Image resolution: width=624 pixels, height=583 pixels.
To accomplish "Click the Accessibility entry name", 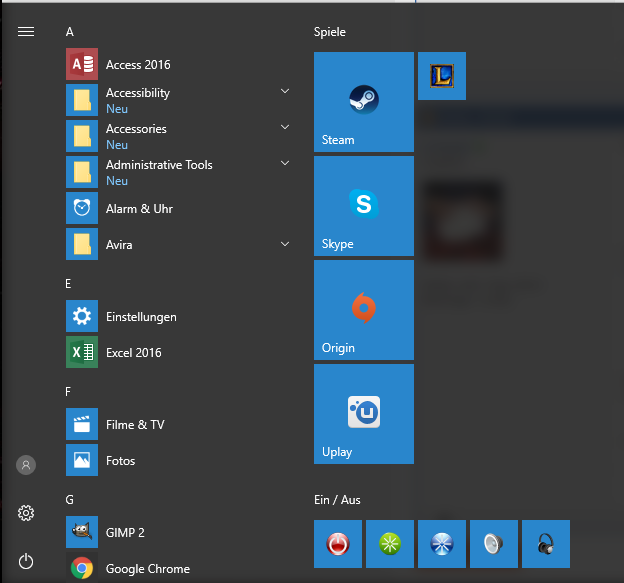I will (x=138, y=93).
